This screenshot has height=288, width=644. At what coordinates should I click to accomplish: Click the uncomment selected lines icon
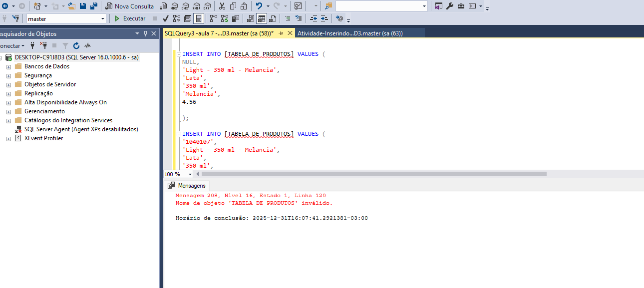tap(299, 18)
